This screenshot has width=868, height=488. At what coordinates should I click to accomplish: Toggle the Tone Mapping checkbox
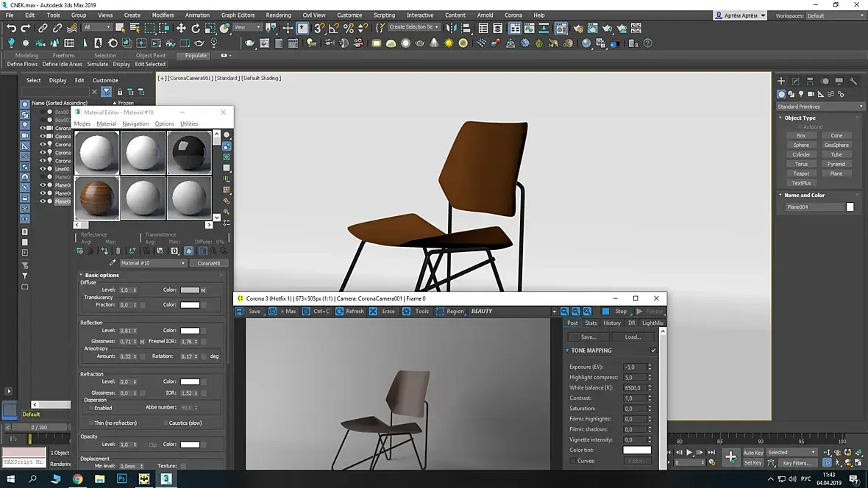pos(653,351)
